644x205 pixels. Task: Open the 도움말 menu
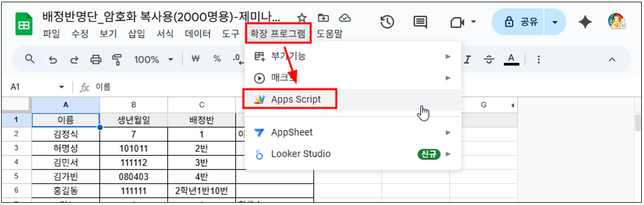pos(330,34)
